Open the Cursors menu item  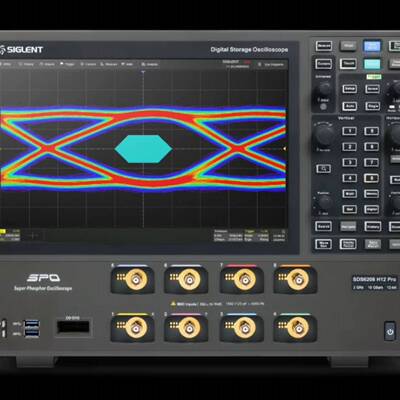(x=88, y=64)
